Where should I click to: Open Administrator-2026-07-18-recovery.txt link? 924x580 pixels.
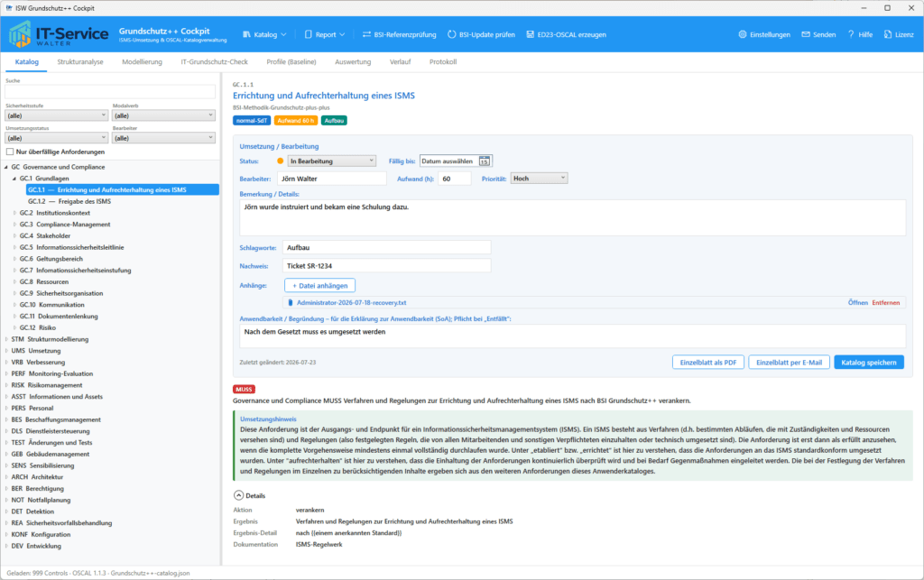click(352, 303)
